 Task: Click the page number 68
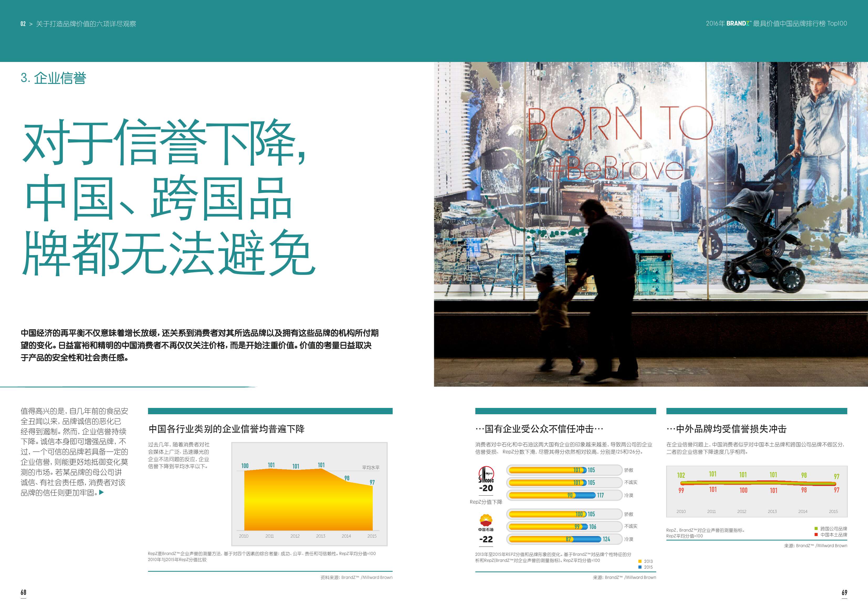tap(23, 592)
